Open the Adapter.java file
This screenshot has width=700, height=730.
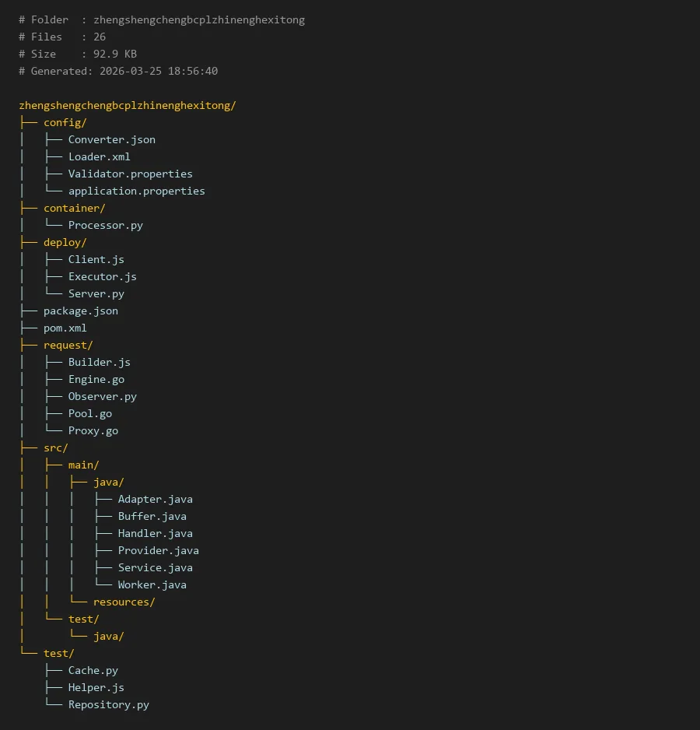(155, 499)
